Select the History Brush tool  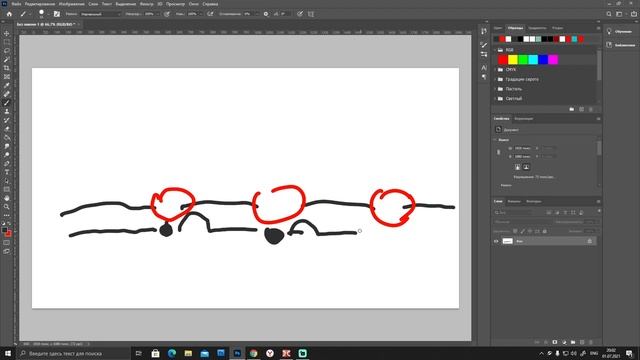point(7,120)
